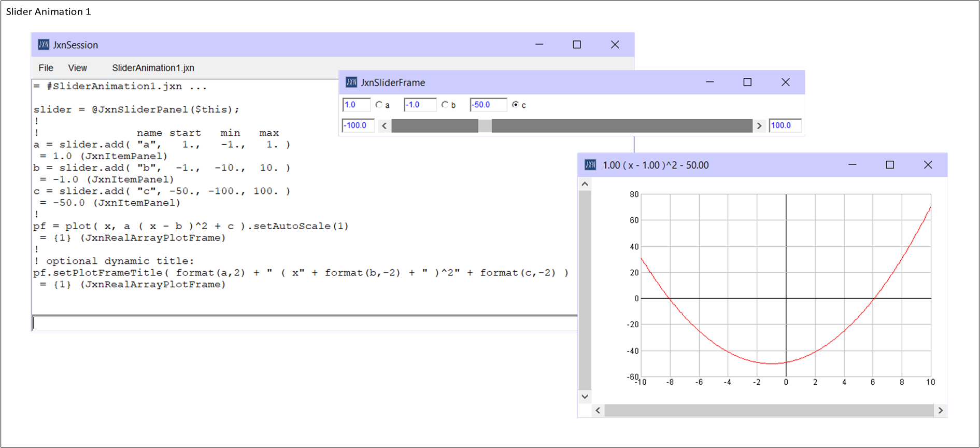980x448 pixels.
Task: Click the slider track left of thumb
Action: pyautogui.click(x=434, y=125)
